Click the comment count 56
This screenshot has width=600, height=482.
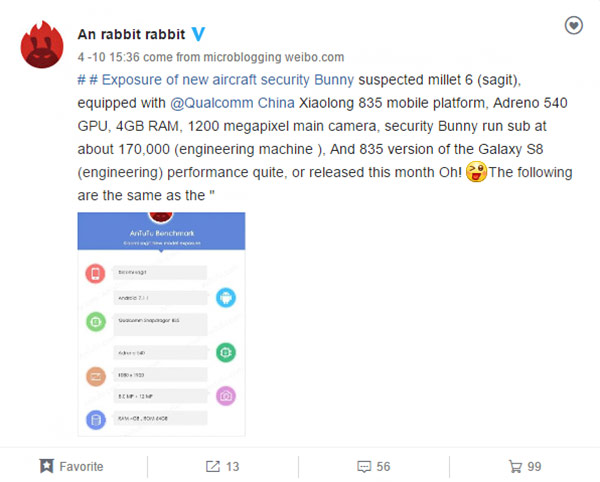(383, 466)
